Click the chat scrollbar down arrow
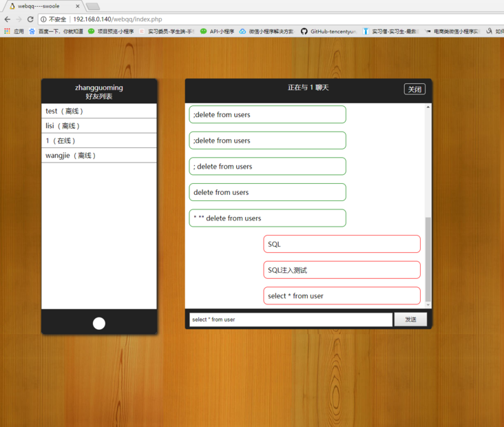Screen dimensions: 504x427 click(428, 305)
